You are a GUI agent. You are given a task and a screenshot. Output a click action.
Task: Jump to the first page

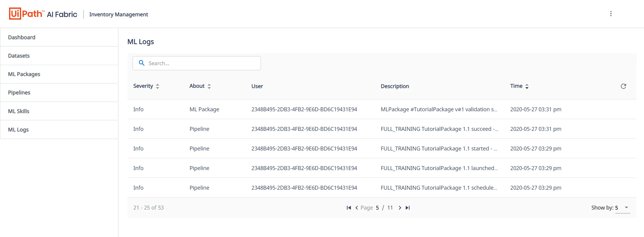coord(349,208)
